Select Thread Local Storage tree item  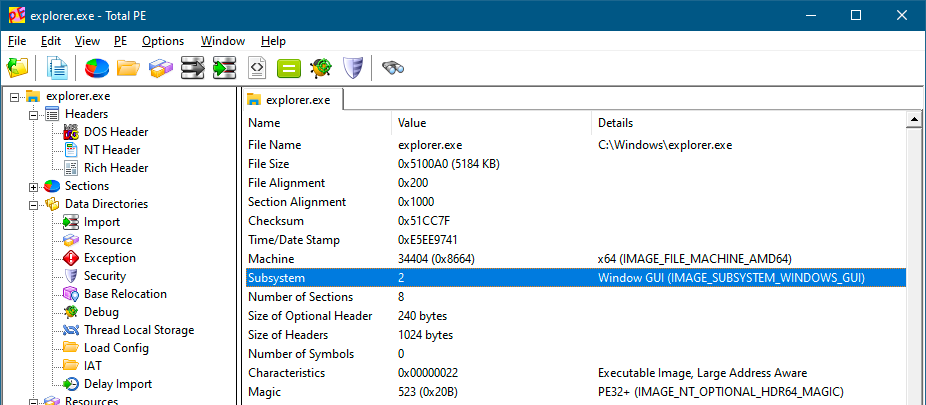click(x=139, y=330)
